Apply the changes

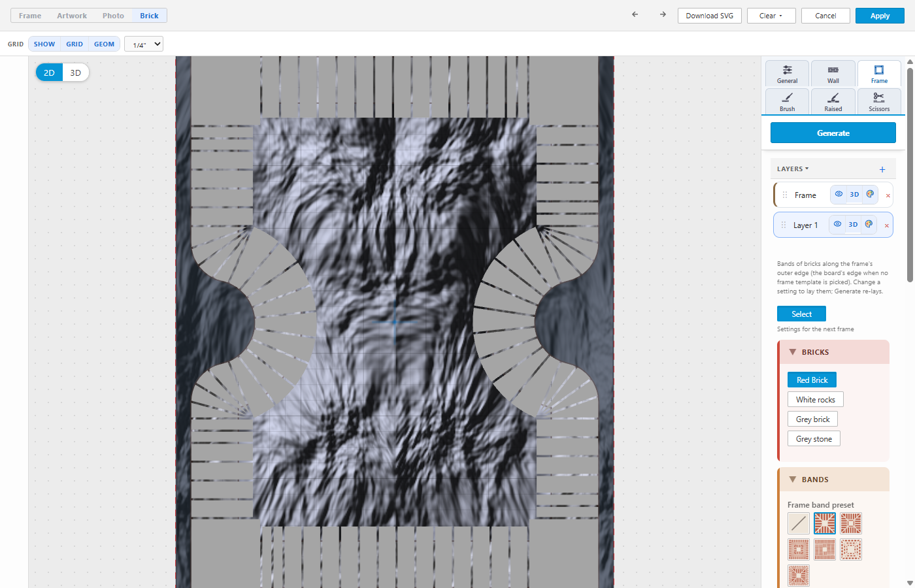click(x=880, y=16)
